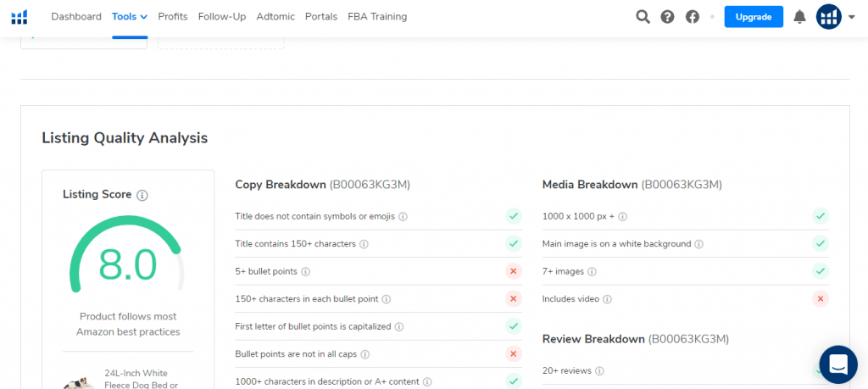This screenshot has height=389, width=868.
Task: Open the account dropdown arrow
Action: click(x=852, y=17)
